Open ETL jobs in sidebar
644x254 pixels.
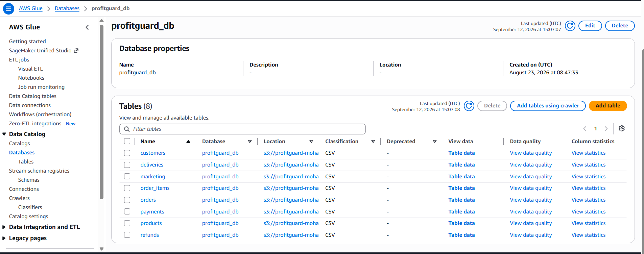(19, 60)
